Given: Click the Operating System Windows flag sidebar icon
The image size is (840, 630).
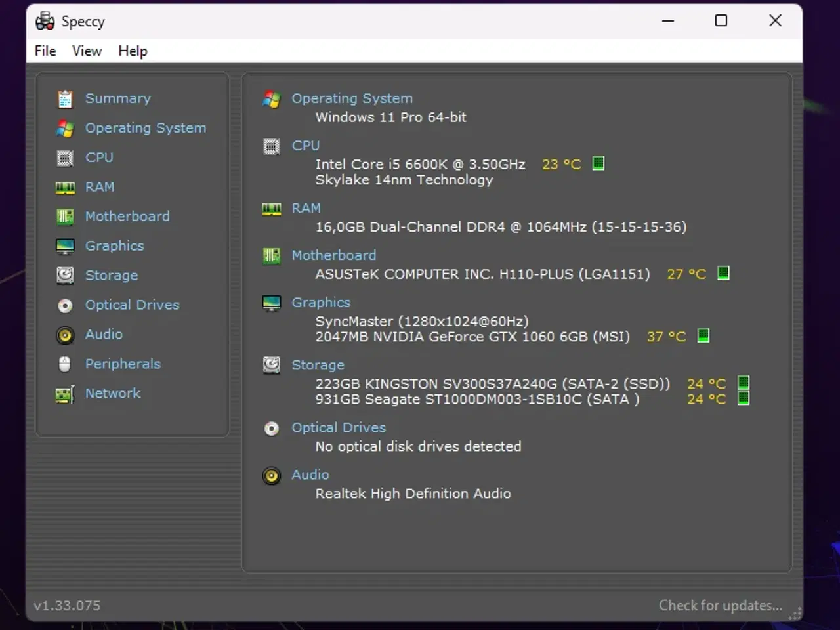Looking at the screenshot, I should [x=65, y=128].
